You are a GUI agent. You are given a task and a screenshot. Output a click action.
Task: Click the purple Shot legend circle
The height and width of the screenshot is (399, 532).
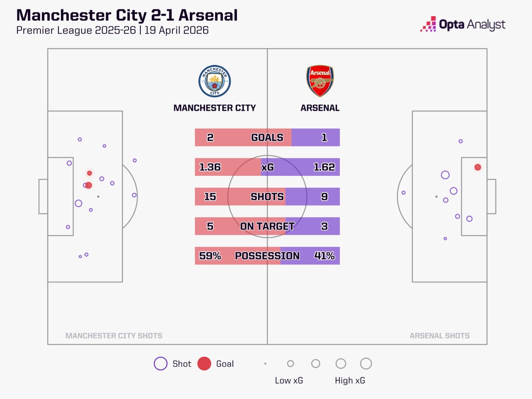161,364
